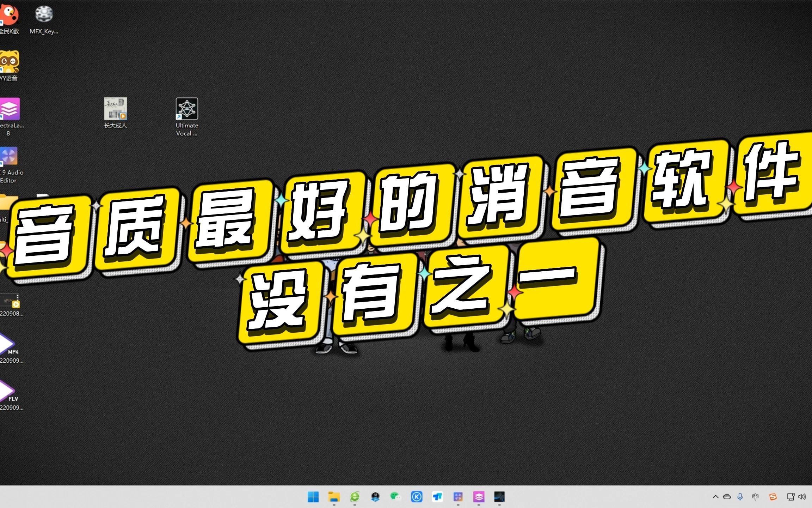The height and width of the screenshot is (508, 812).
Task: Launch the green browser pinned to the taskbar
Action: click(x=354, y=497)
